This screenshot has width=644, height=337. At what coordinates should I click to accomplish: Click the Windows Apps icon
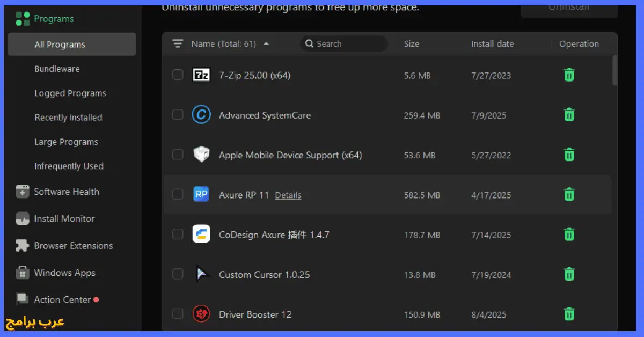pos(23,273)
